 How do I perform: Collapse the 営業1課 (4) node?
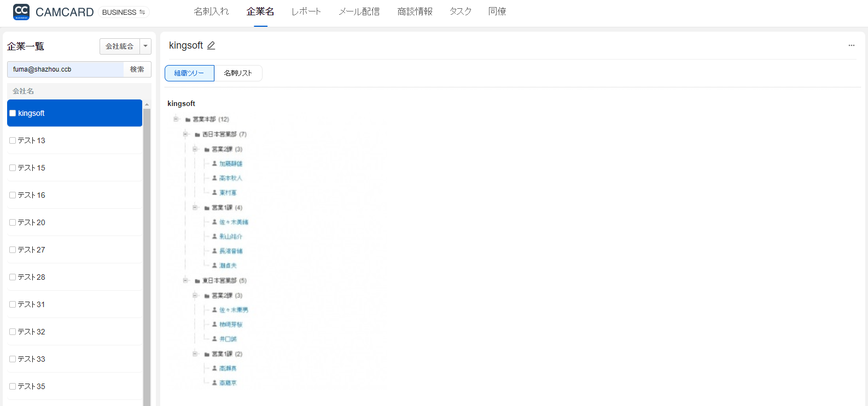click(195, 207)
